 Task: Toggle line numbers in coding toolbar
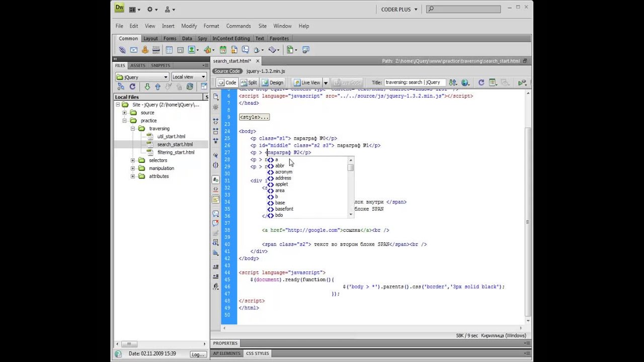(x=216, y=179)
